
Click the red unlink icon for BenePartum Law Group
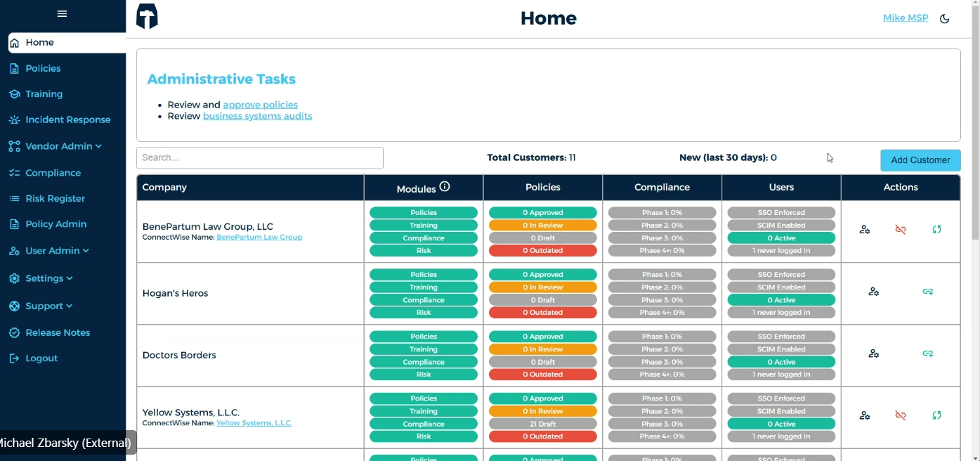click(x=901, y=229)
